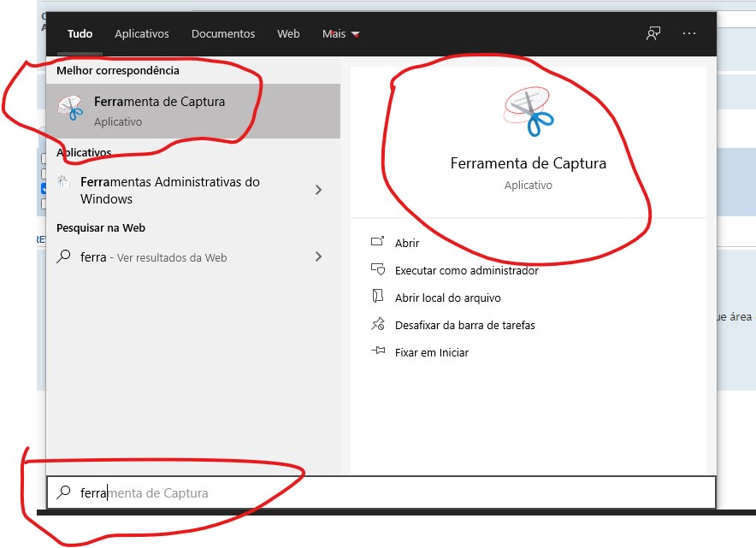This screenshot has width=756, height=548.
Task: Expand the 'ferra' web results chevron
Action: pyautogui.click(x=318, y=256)
